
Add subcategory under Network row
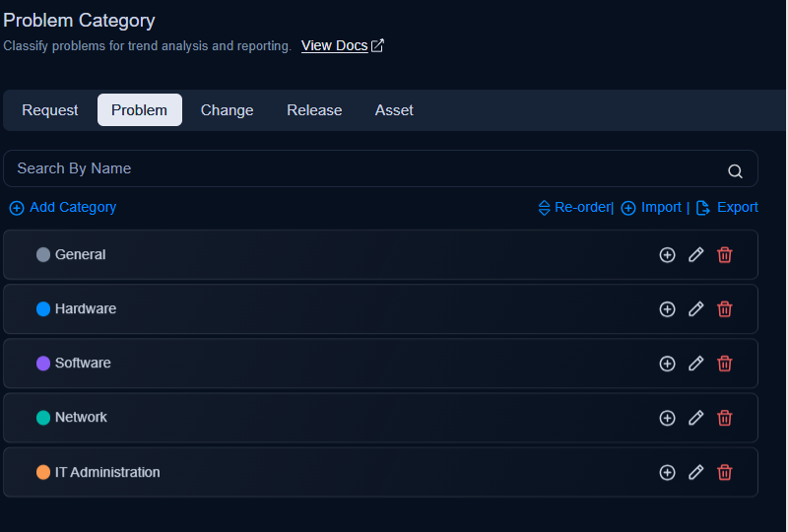point(667,418)
